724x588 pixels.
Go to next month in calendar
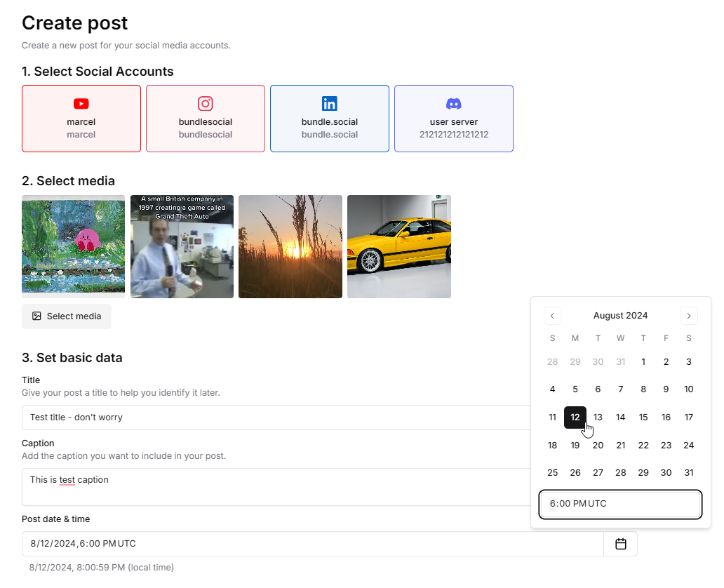click(x=689, y=316)
